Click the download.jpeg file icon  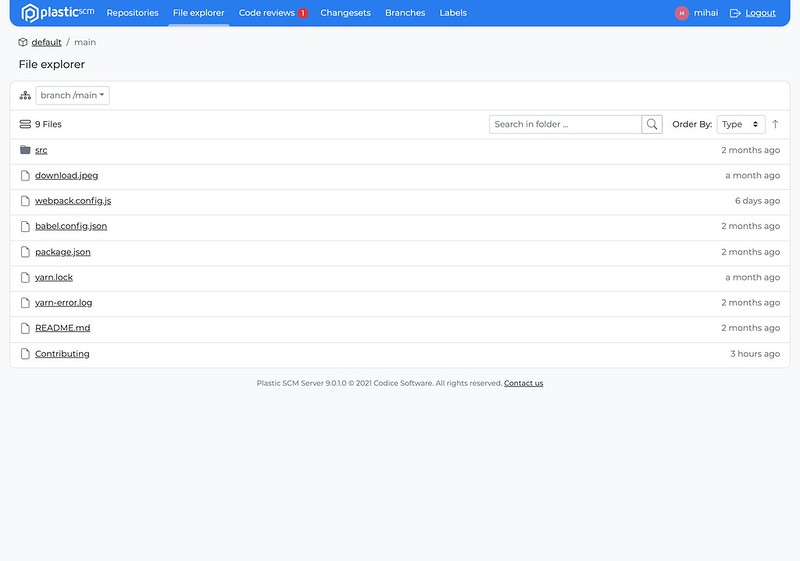point(25,175)
